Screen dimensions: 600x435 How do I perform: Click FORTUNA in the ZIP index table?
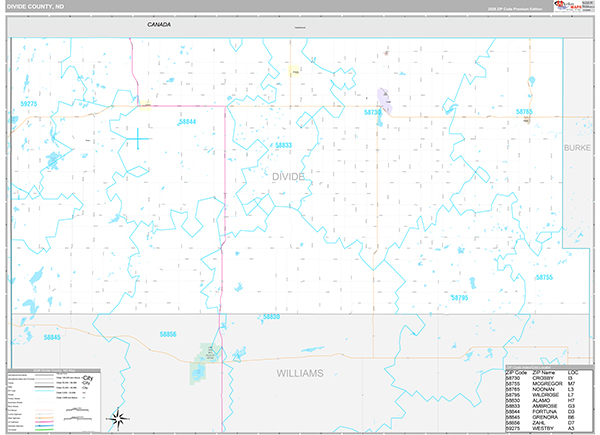[x=545, y=412]
